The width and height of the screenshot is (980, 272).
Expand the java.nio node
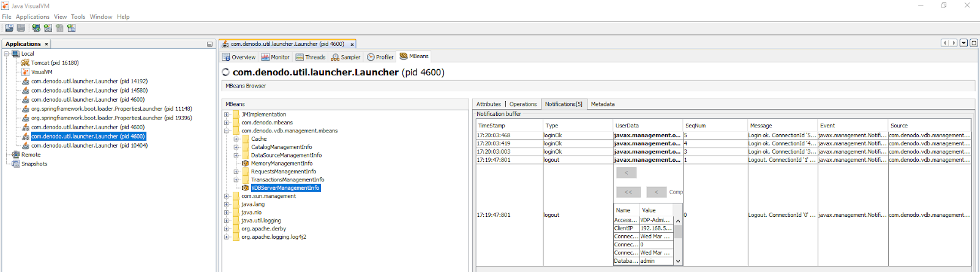pyautogui.click(x=226, y=213)
